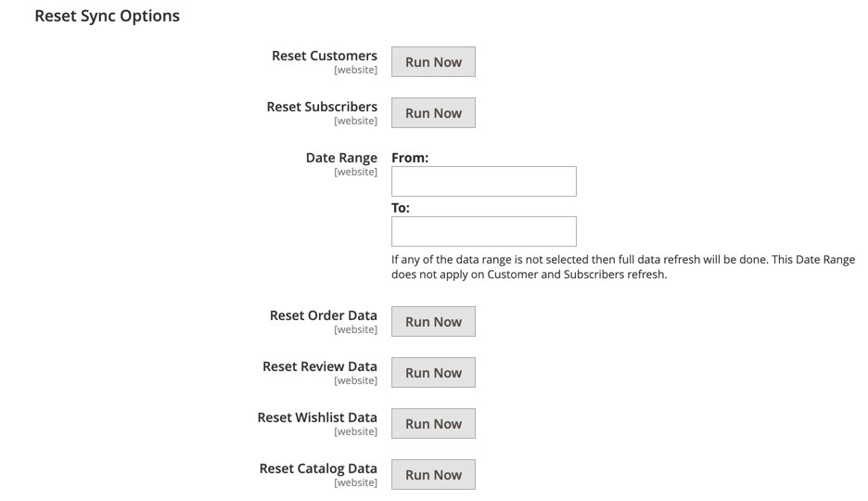Screen dimensions: 868x501
Task: Focus the Date Range From field
Action: [484, 181]
